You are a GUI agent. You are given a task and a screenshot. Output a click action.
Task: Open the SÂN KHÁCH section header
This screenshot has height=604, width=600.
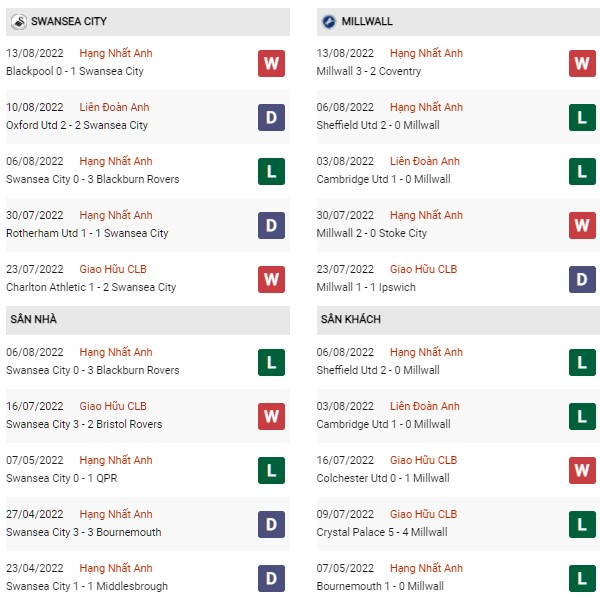pyautogui.click(x=458, y=320)
